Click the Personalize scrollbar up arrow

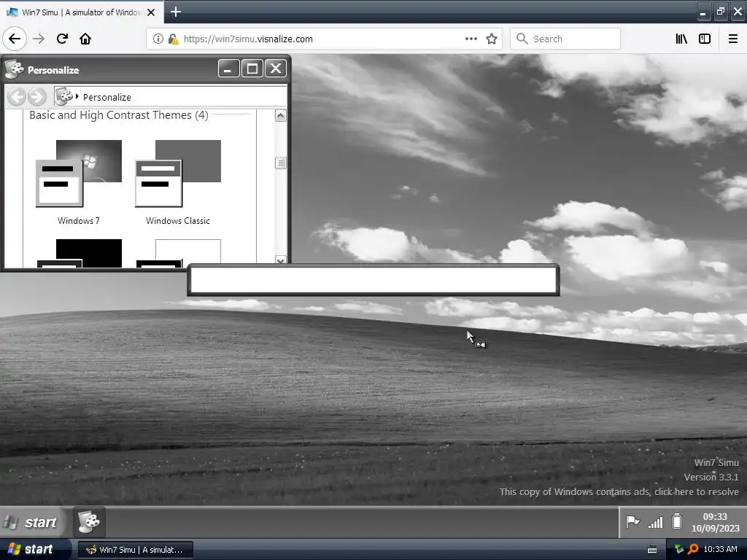point(281,116)
